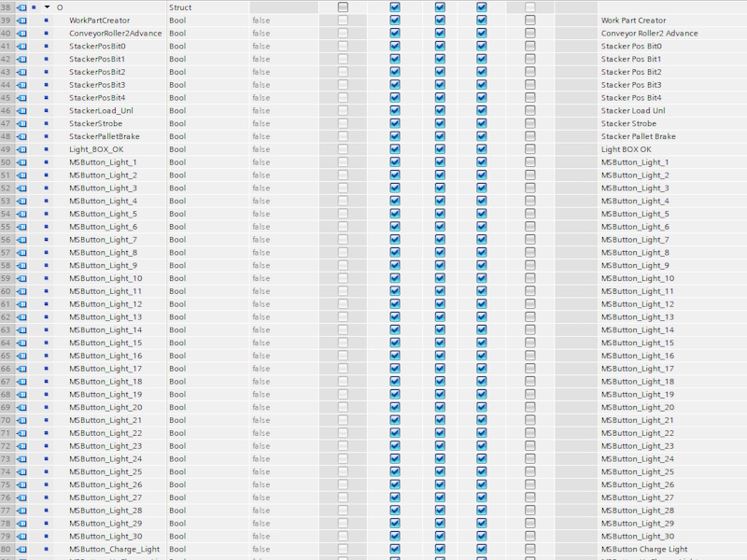The height and width of the screenshot is (560, 747).
Task: Click the tag icon of MSButton_Light_20 row
Action: coord(21,407)
